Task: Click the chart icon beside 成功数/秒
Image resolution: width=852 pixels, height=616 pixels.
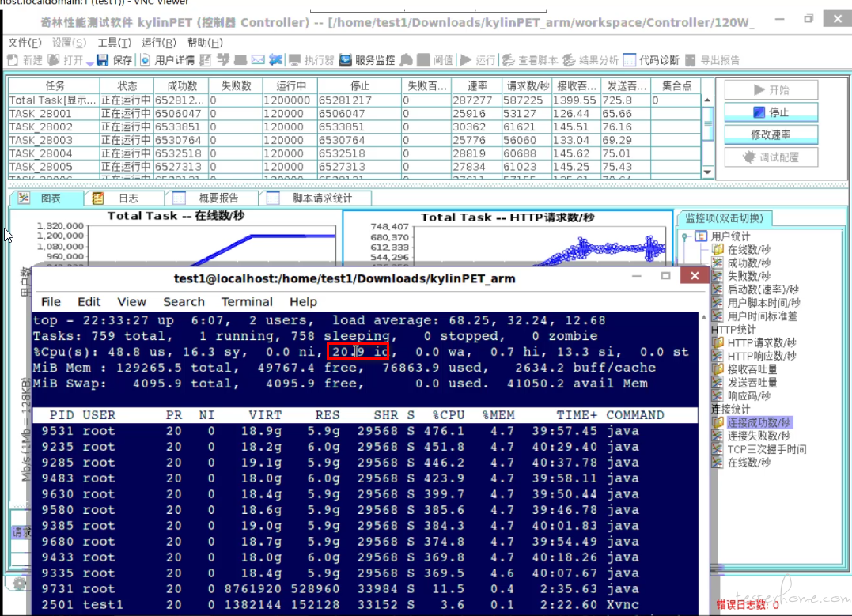Action: [x=718, y=263]
